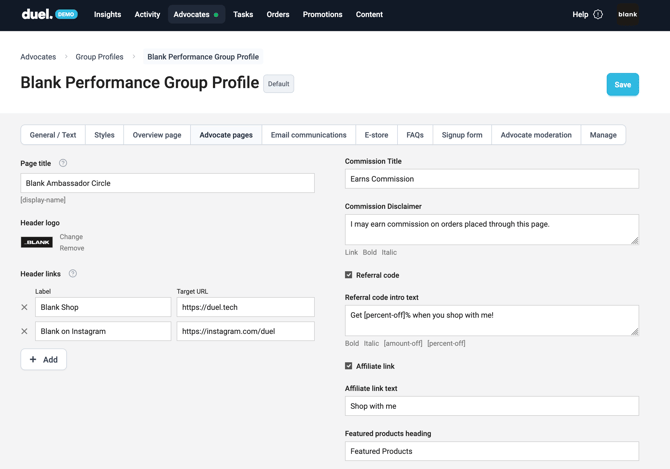Remove the Blank on Instagram link
670x469 pixels.
click(x=25, y=331)
